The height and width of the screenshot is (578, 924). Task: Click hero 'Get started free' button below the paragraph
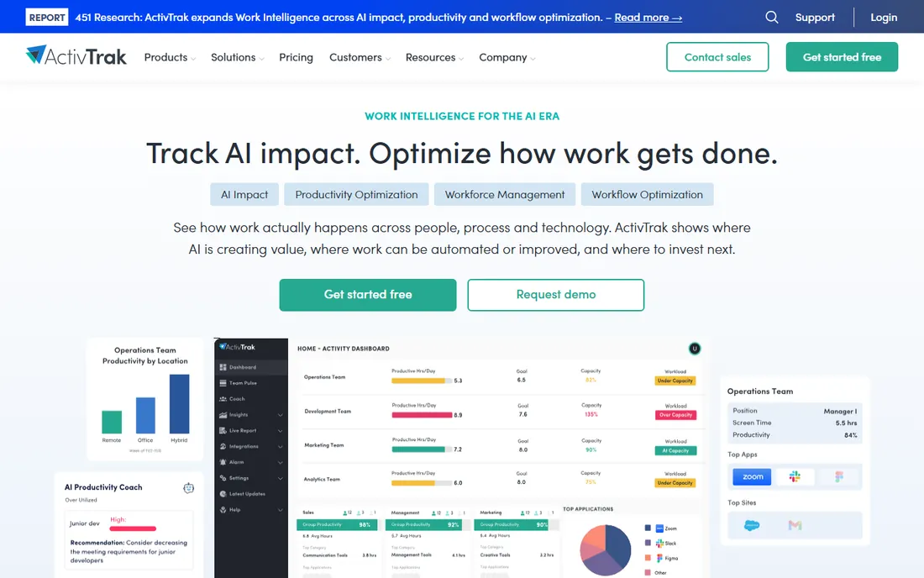click(x=368, y=295)
